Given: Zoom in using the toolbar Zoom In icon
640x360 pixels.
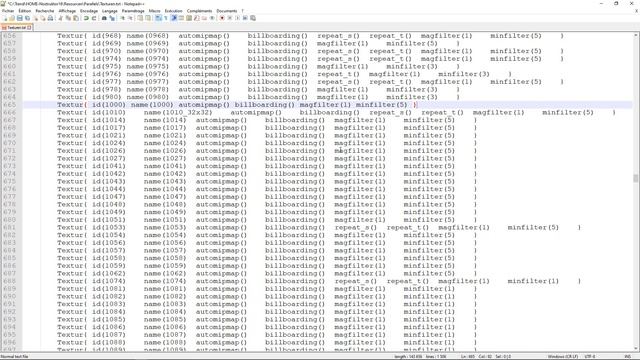Looking at the screenshot, I should pyautogui.click(x=122, y=18).
